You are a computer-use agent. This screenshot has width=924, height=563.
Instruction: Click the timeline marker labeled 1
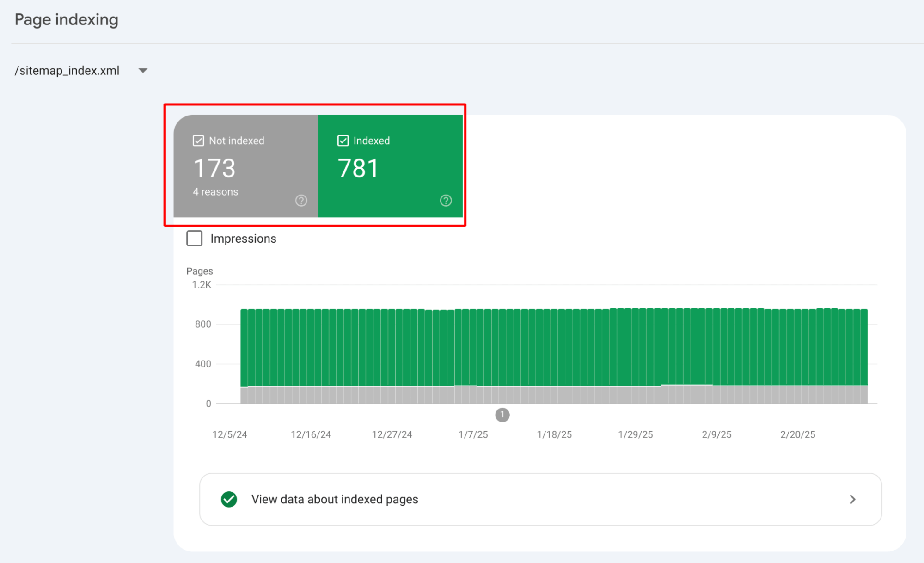(502, 415)
